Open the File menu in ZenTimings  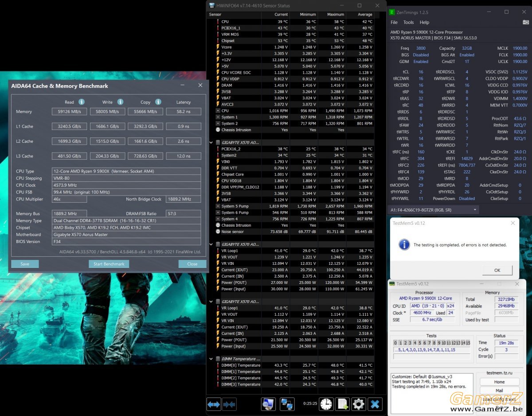(x=394, y=22)
